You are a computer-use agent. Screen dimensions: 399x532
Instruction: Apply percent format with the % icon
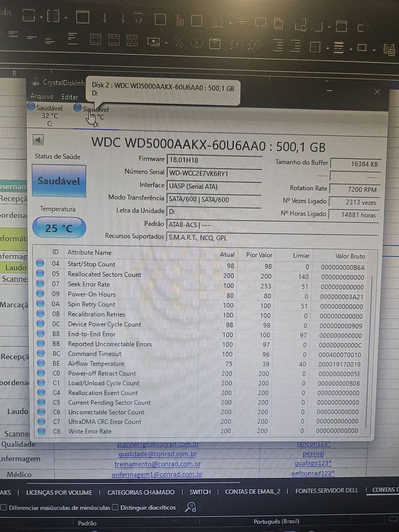pos(179,42)
